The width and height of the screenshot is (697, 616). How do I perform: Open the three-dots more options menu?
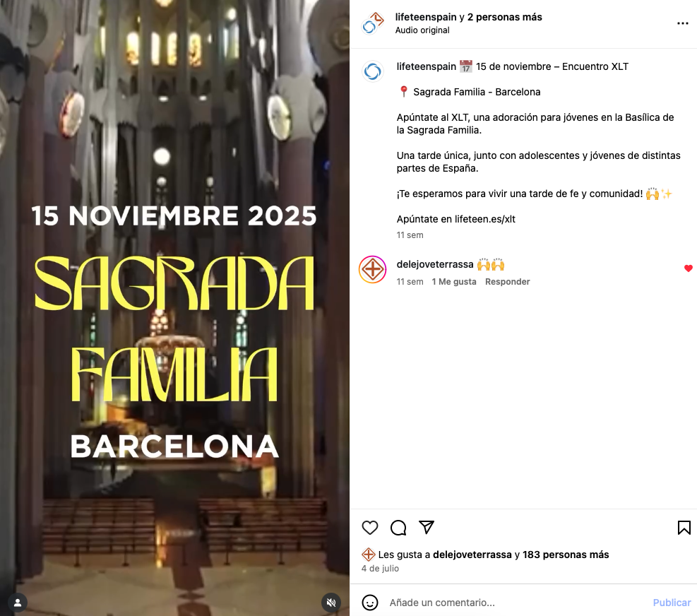(683, 23)
